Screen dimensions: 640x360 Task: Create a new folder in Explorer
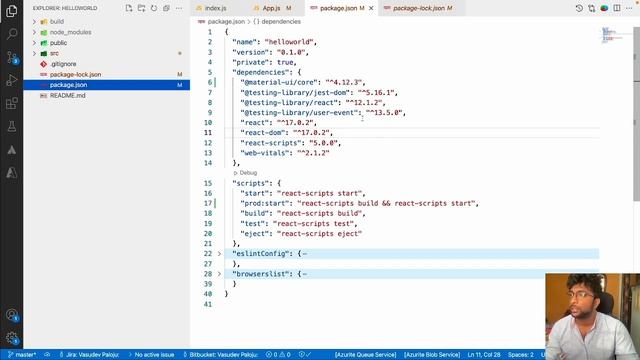(141, 8)
